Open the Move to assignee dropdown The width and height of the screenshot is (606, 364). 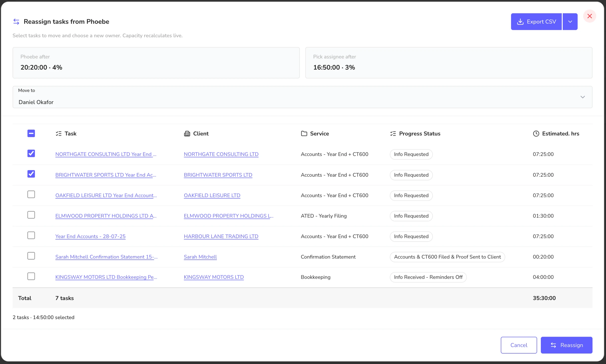coord(302,97)
